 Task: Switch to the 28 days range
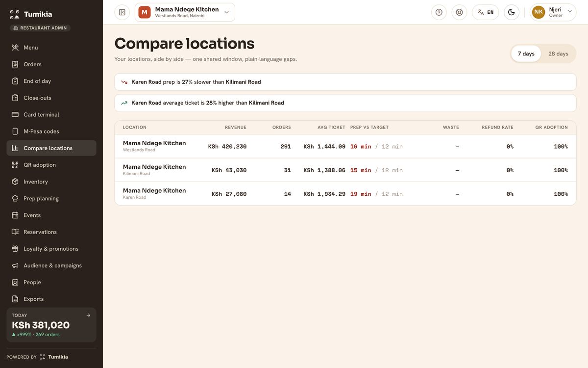pos(558,54)
